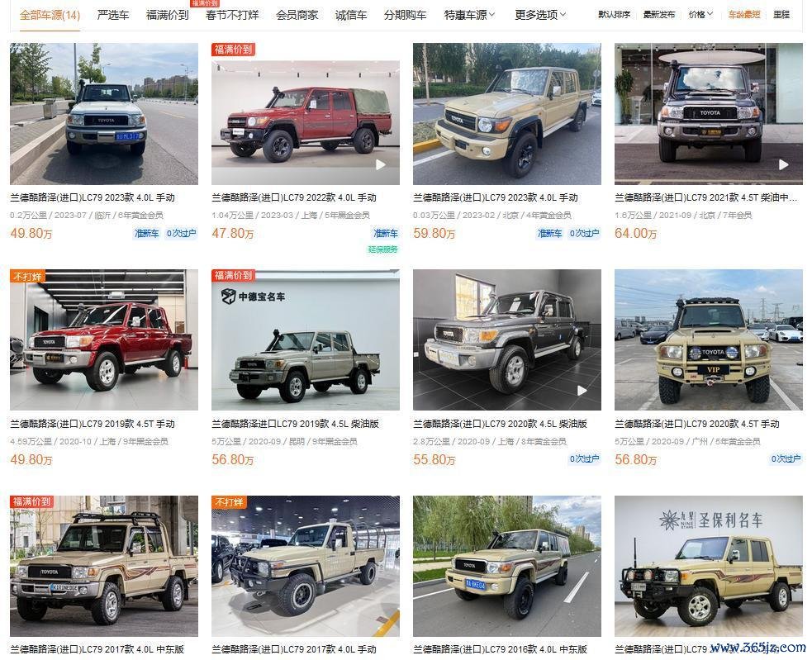
Task: Click 准新车 tag under 49.80万 listing
Action: (x=147, y=234)
